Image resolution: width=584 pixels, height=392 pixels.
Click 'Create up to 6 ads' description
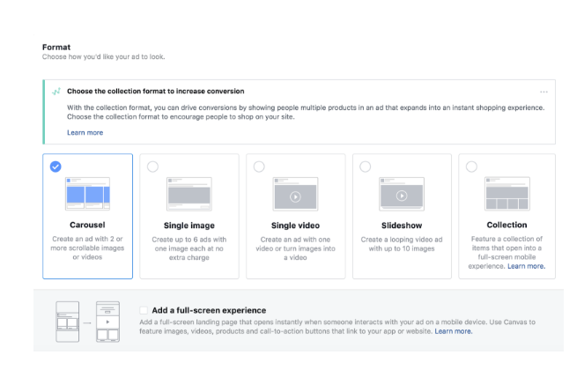[189, 248]
